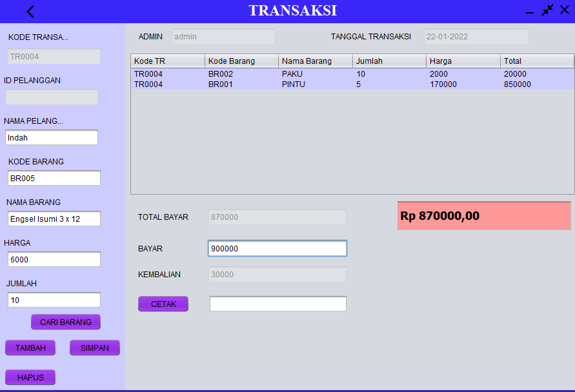Click the Nama Pelanggan field containing Indah
The image size is (575, 392).
[52, 137]
